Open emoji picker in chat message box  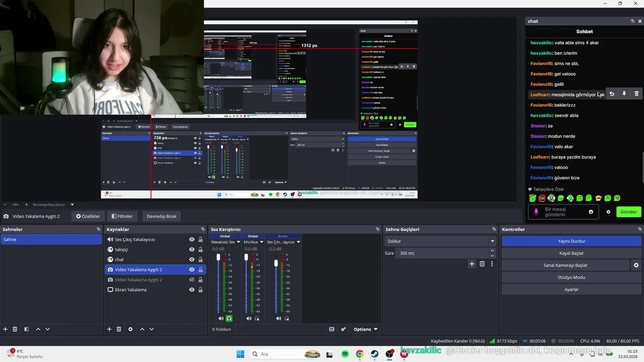pyautogui.click(x=591, y=212)
